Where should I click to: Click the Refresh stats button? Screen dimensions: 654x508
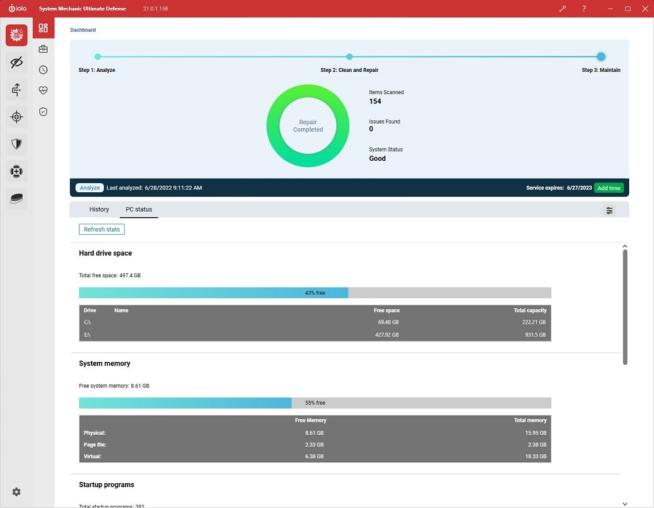click(102, 229)
